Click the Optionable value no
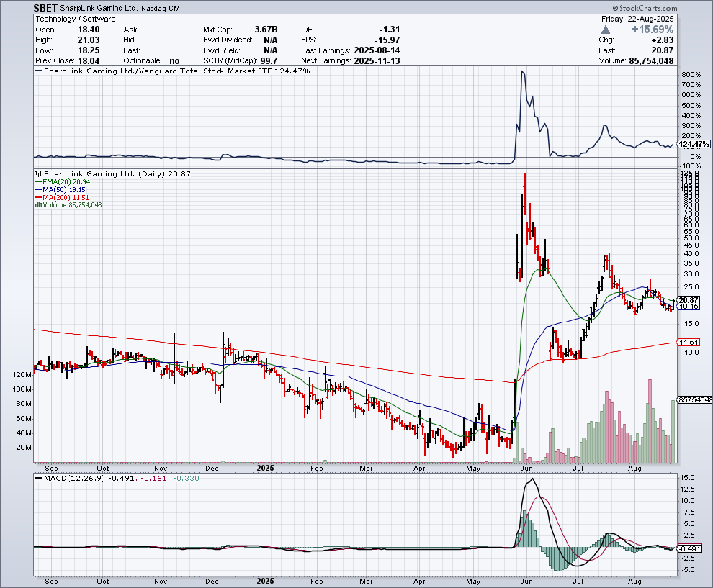The width and height of the screenshot is (713, 588). click(x=174, y=61)
